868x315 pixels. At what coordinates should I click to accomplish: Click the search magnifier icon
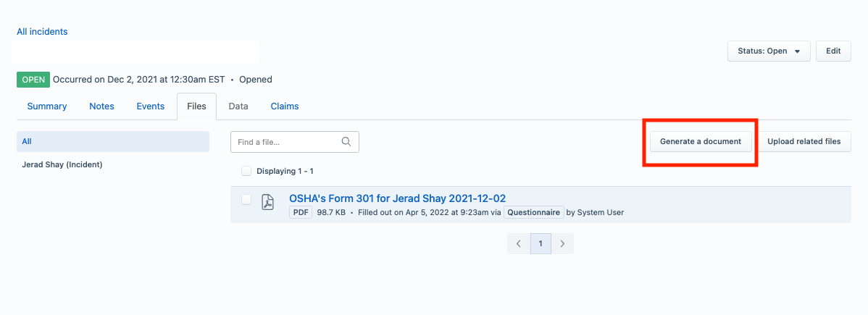tap(346, 142)
